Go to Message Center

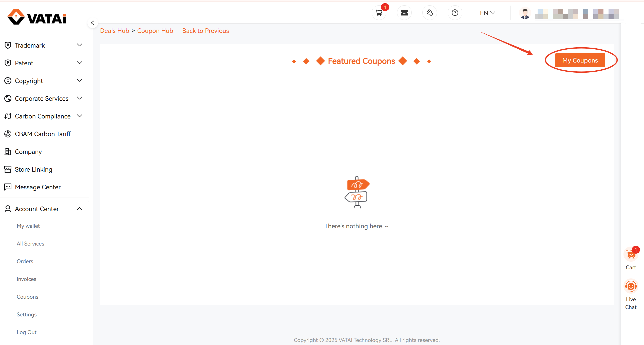37,187
